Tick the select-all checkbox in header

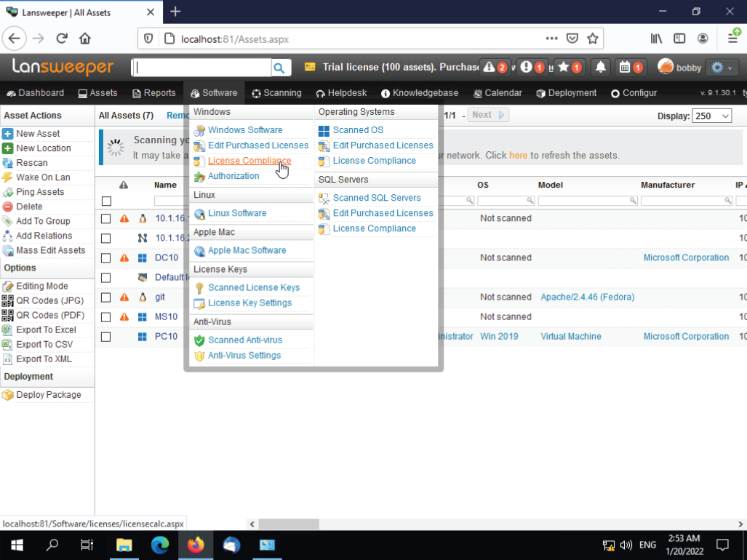pyautogui.click(x=106, y=201)
